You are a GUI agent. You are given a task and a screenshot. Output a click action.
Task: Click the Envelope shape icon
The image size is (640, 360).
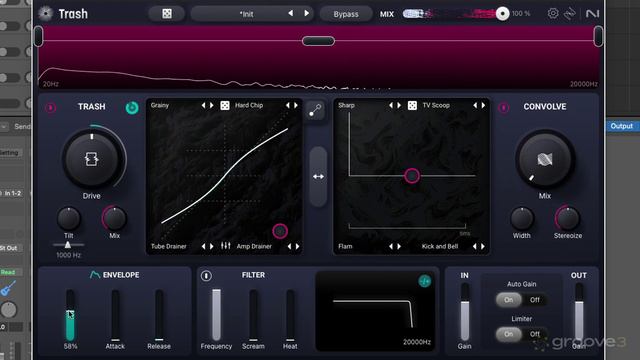pyautogui.click(x=95, y=275)
